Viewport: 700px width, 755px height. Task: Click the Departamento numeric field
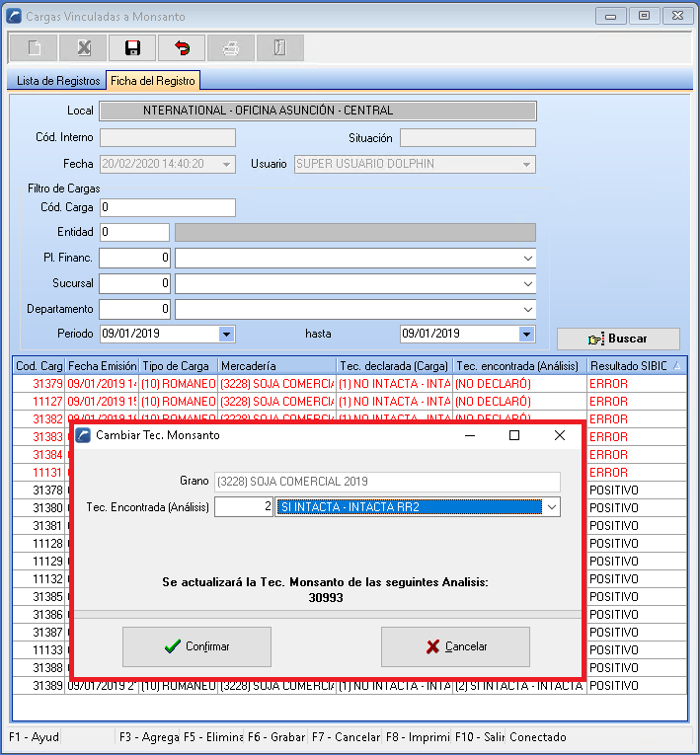135,309
